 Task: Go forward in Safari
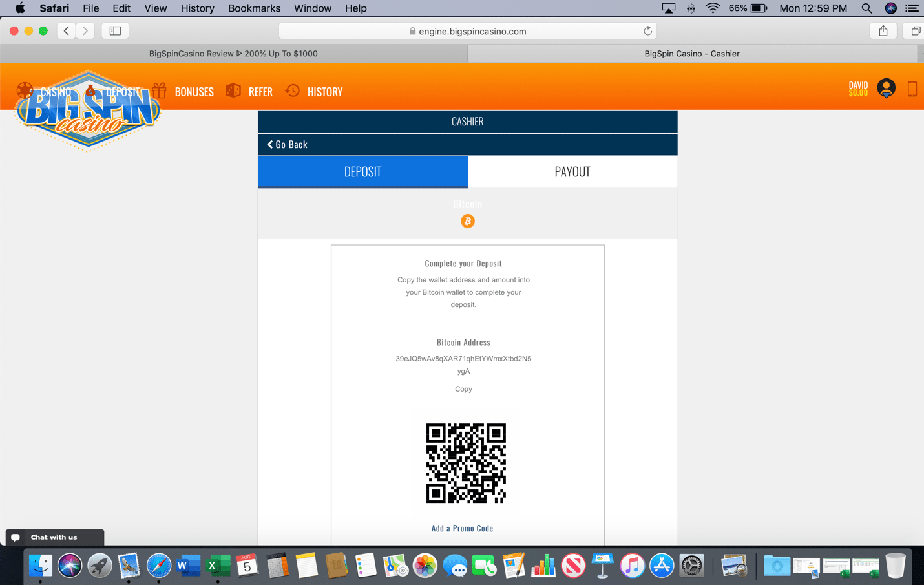tap(85, 31)
